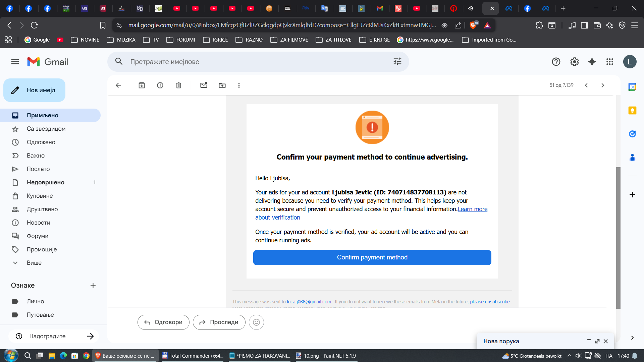The width and height of the screenshot is (644, 362).
Task: Toggle Brave Shields icon in address bar
Action: pos(473,25)
